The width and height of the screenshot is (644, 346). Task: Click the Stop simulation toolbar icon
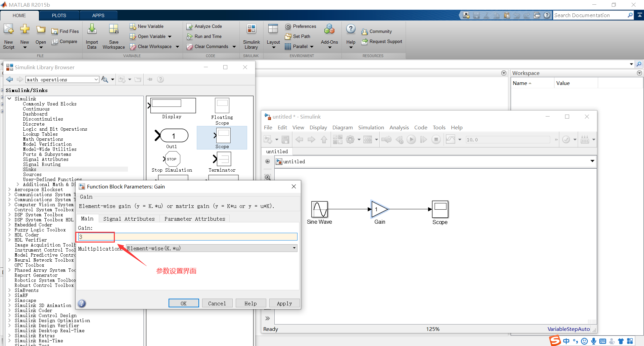tap(436, 139)
